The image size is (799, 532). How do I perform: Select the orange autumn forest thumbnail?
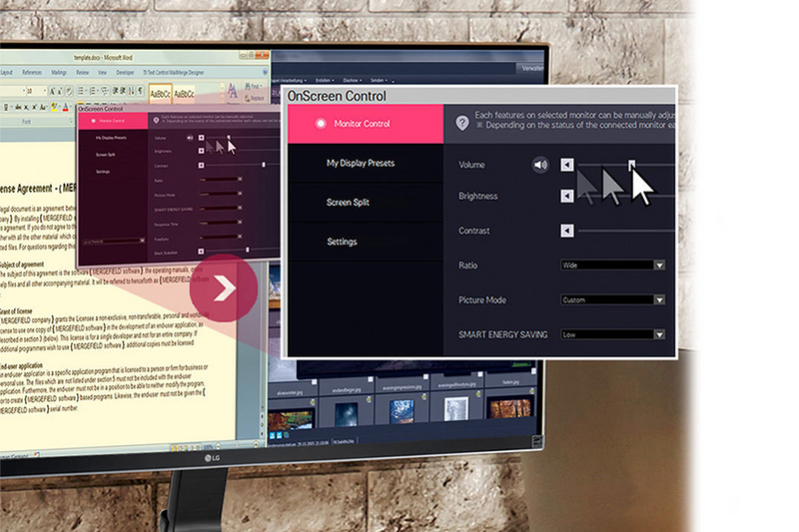coord(509,409)
